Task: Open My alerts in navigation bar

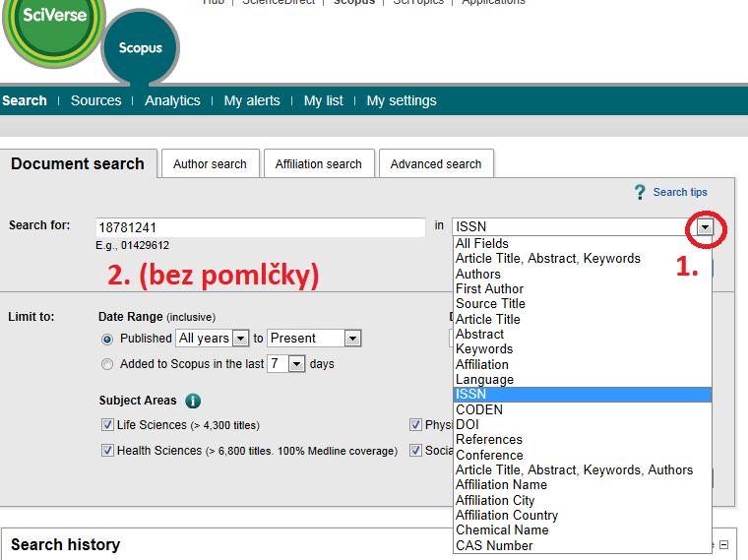Action: coord(252,100)
